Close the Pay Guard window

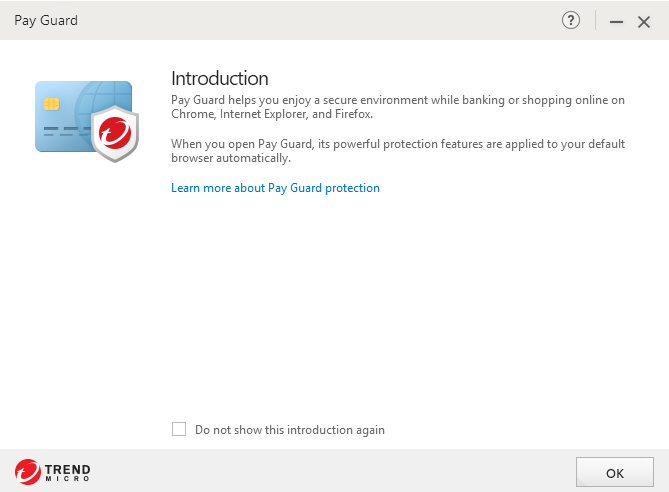pos(644,21)
